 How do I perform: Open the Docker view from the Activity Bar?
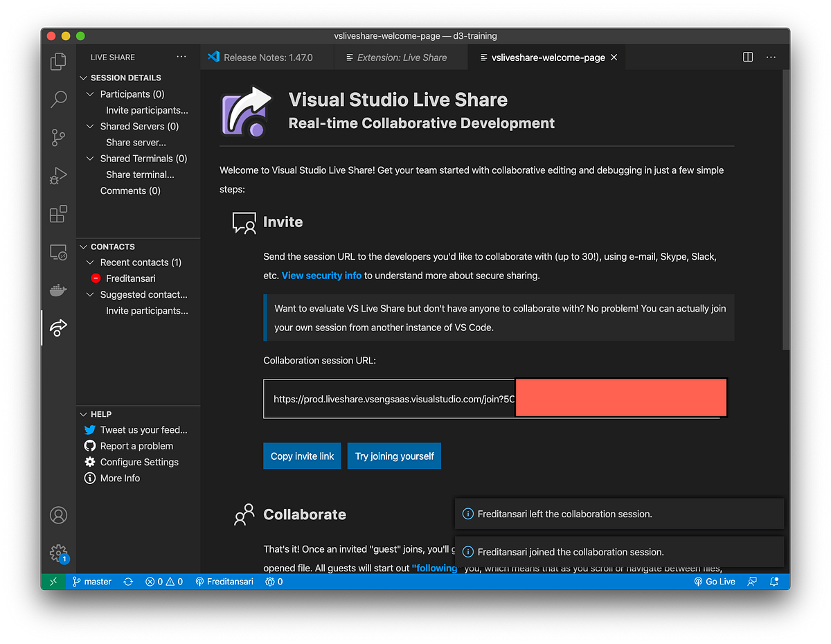coord(58,290)
